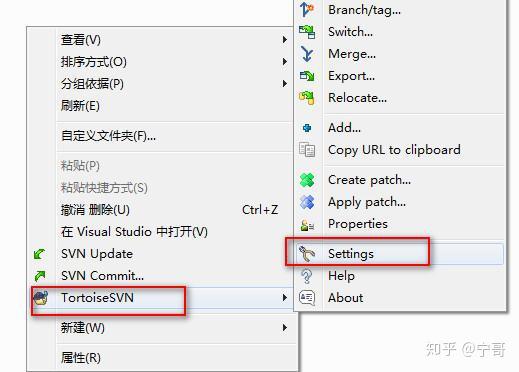Click the Relocate icon
Image resolution: width=519 pixels, height=372 pixels.
[307, 98]
